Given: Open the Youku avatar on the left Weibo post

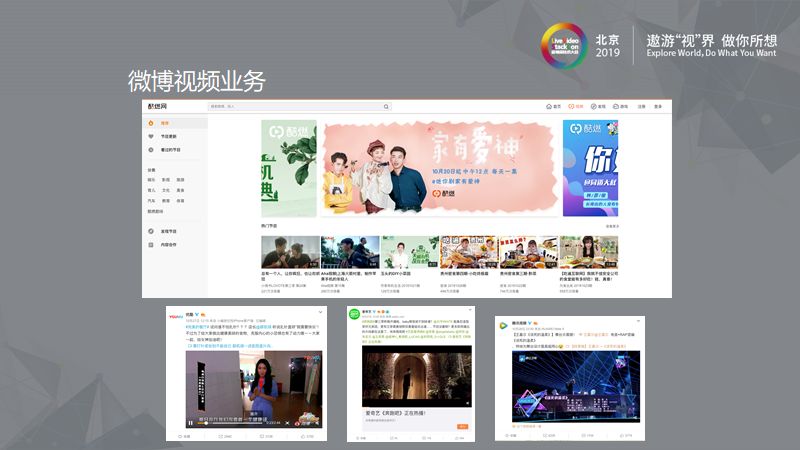Looking at the screenshot, I should coord(176,316).
